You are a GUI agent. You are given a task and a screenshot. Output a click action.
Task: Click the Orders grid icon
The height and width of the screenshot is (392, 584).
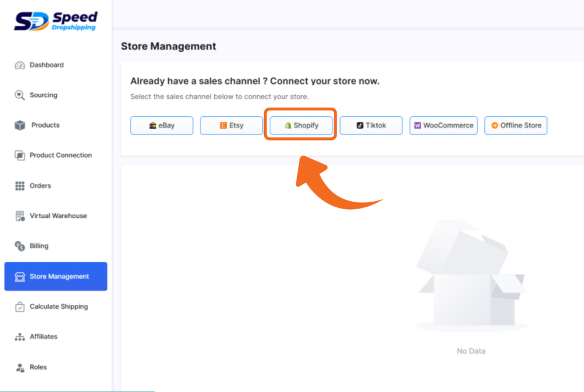[x=20, y=186]
